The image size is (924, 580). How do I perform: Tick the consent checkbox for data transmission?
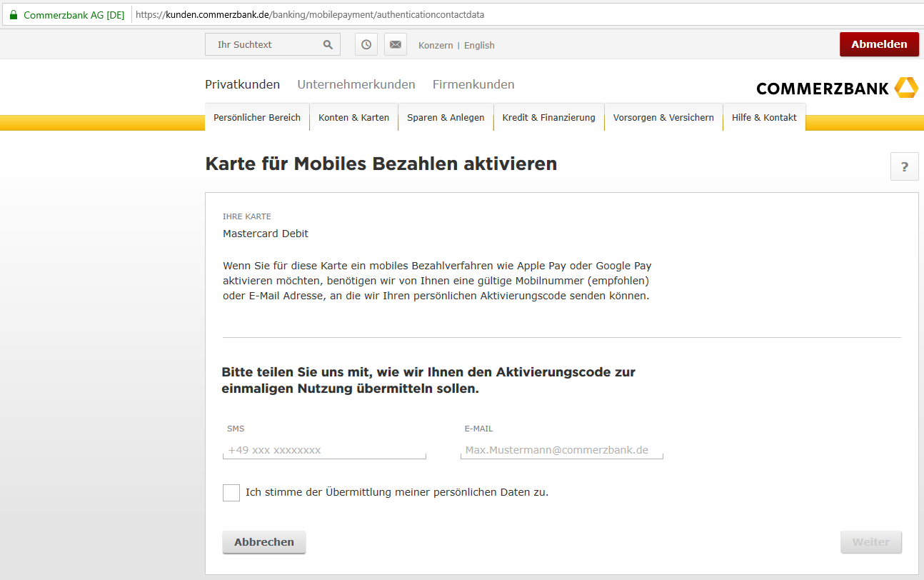tap(231, 493)
